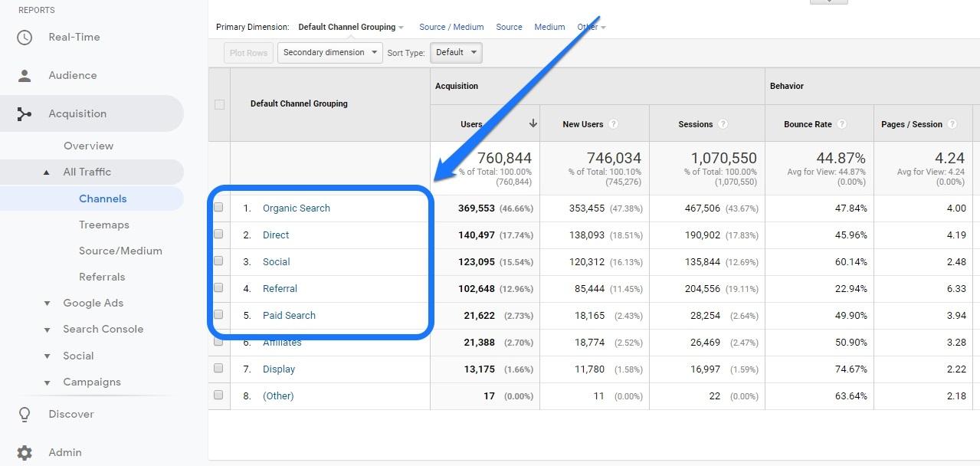
Task: Click the Audience person icon
Action: pyautogui.click(x=25, y=76)
